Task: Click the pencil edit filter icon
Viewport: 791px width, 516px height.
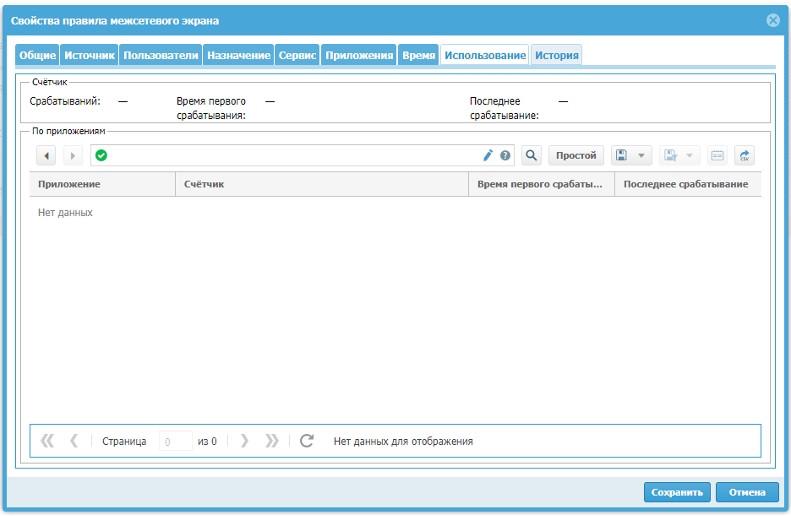Action: 488,156
